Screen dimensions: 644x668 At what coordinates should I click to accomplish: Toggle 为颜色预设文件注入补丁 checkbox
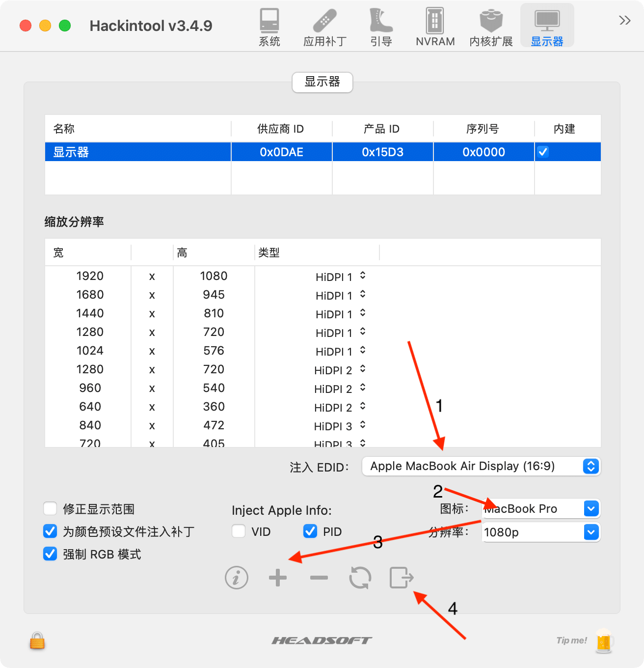(50, 531)
